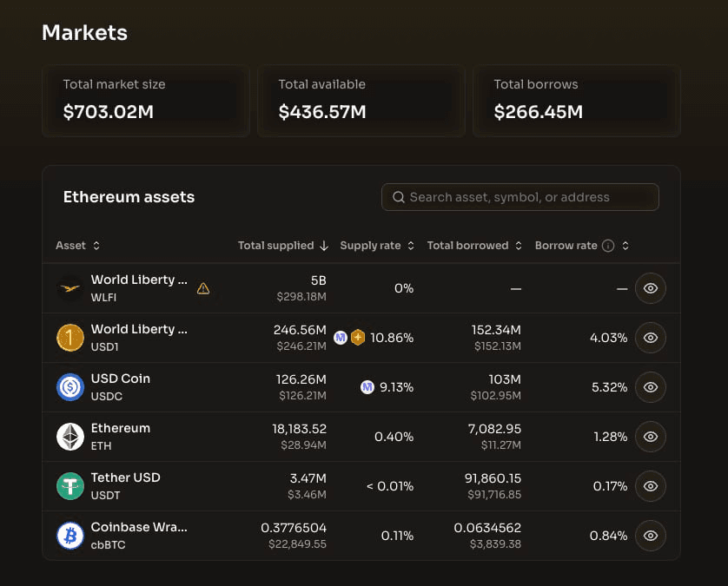This screenshot has height=586, width=728.
Task: Click the 126.26M USDC supplied value
Action: pos(301,379)
